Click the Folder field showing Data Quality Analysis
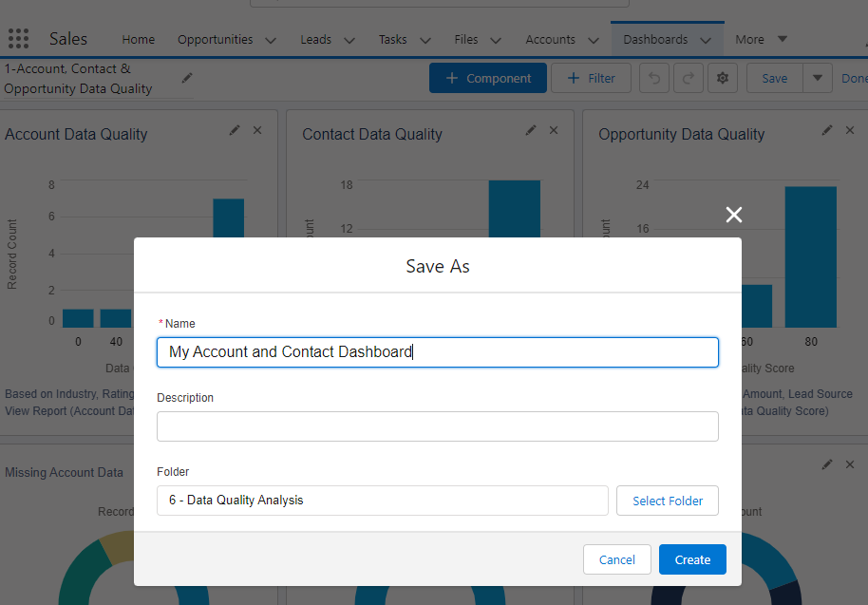This screenshot has width=868, height=605. pos(382,501)
